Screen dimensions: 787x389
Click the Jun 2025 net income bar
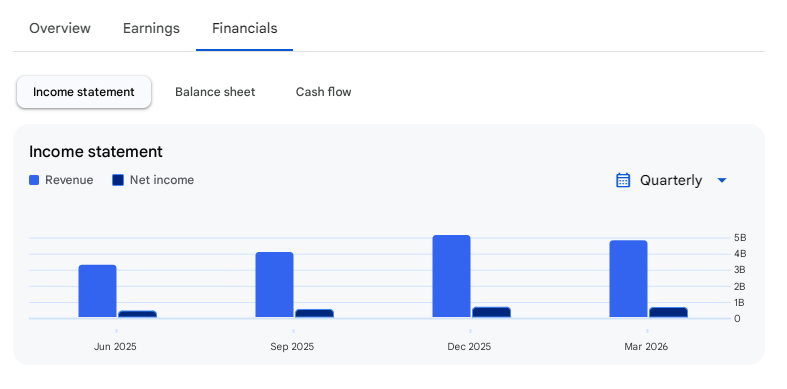138,314
